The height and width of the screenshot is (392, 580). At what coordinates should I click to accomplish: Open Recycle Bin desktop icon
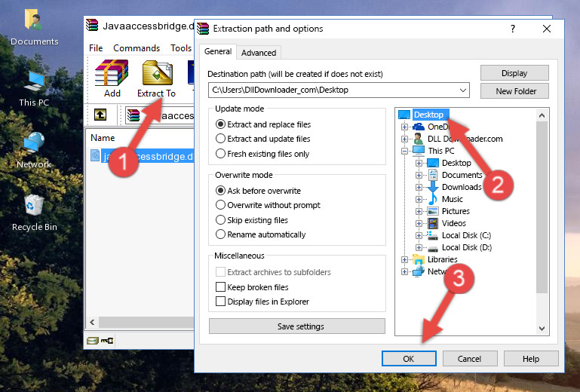[34, 205]
